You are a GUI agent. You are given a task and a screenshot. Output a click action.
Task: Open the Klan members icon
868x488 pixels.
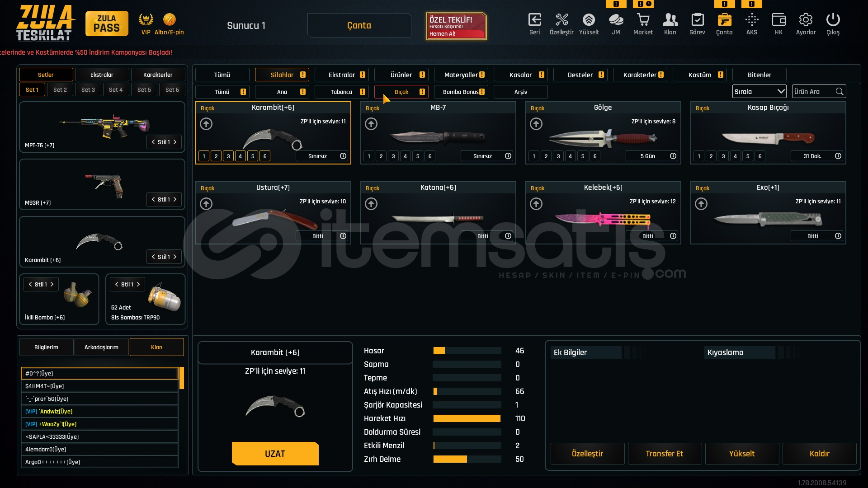[x=670, y=20]
